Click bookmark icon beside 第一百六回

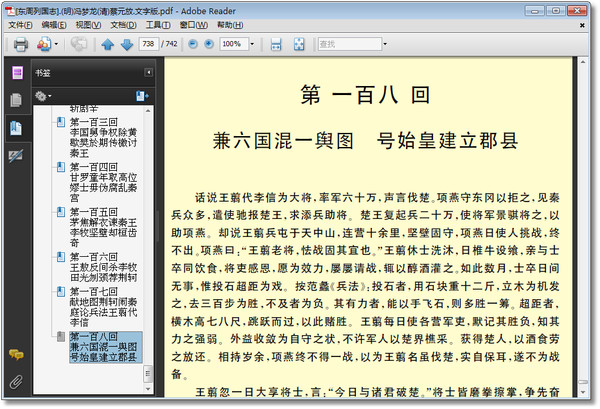pyautogui.click(x=60, y=257)
